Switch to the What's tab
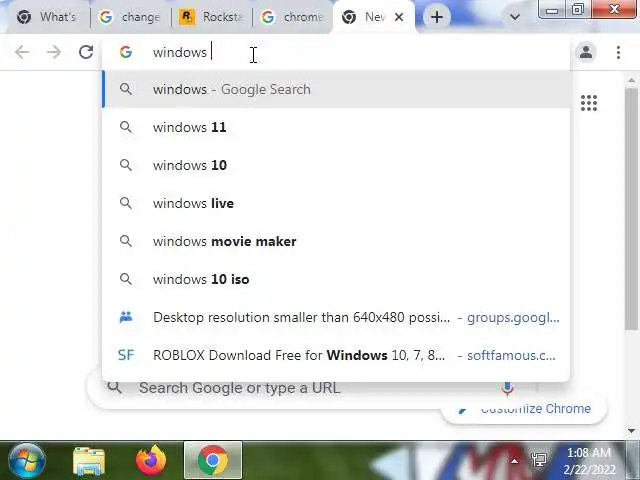 47,17
